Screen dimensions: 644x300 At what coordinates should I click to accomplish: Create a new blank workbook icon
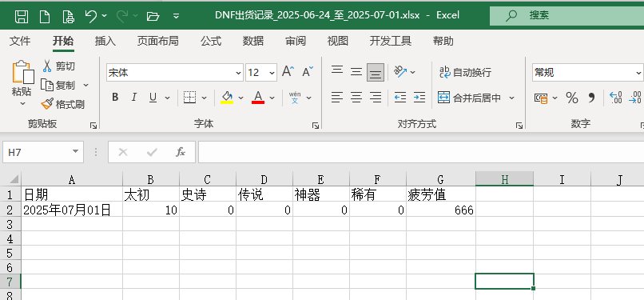[x=45, y=16]
